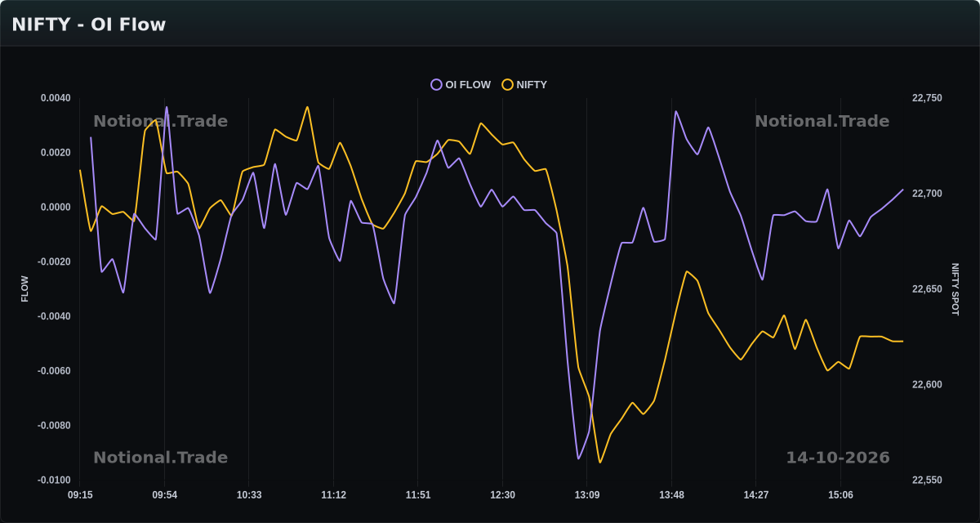Click the 22,550 spot axis value
Screen dimensions: 980x523
[927, 481]
